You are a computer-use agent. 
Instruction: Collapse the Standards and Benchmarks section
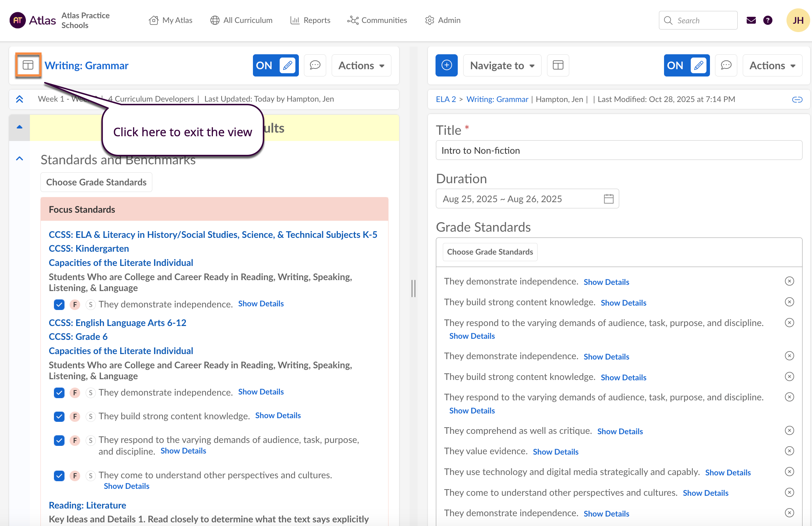20,159
